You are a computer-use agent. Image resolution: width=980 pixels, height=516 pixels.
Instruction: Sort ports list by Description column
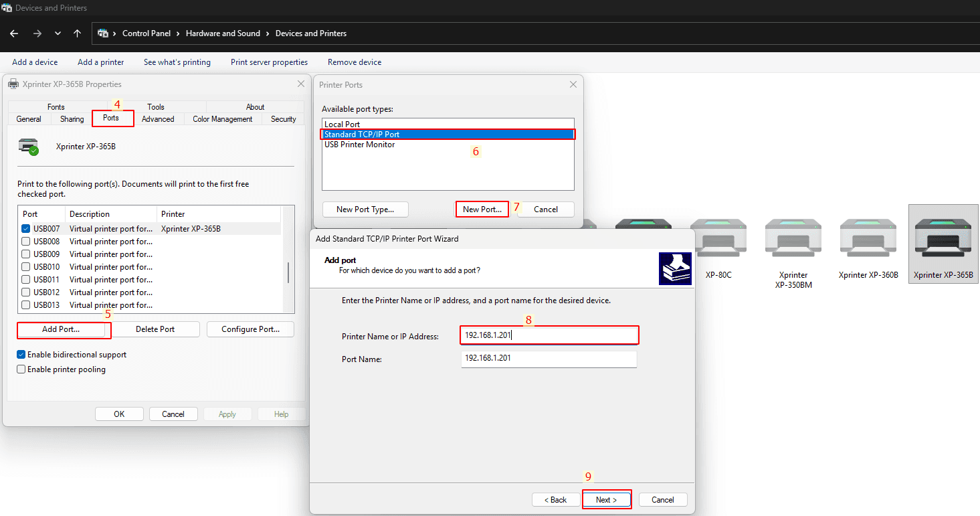[x=111, y=214]
